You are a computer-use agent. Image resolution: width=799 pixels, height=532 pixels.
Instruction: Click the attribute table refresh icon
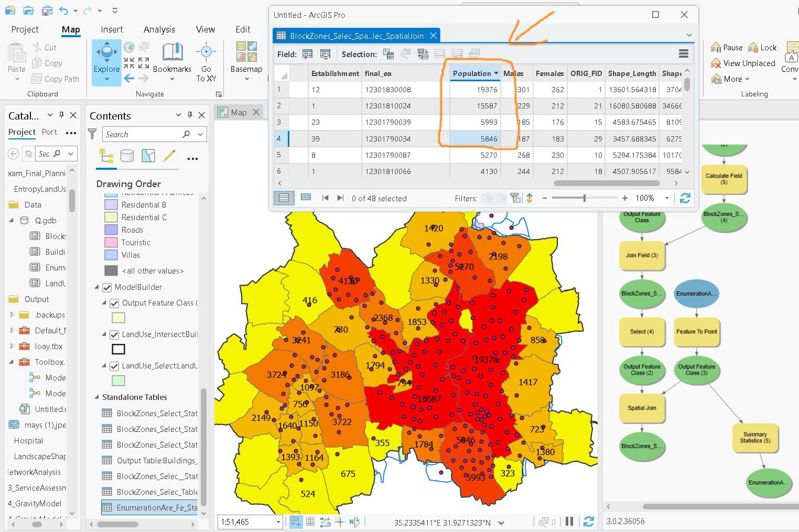pos(685,198)
